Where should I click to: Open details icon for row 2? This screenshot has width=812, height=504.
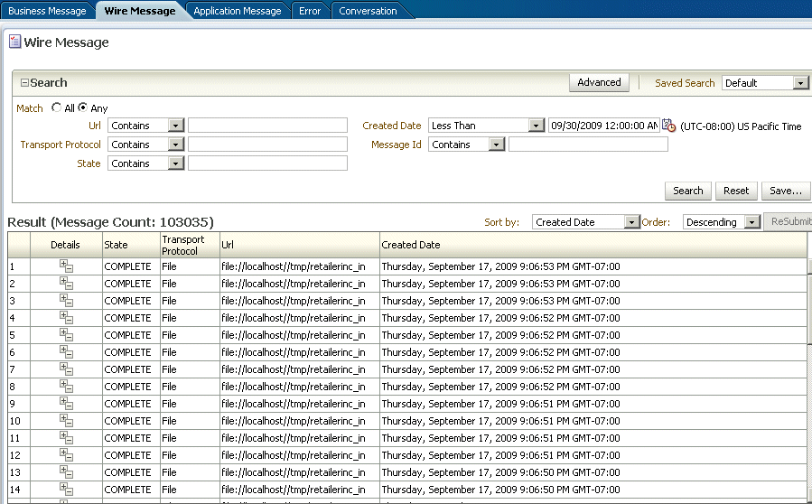pos(66,284)
